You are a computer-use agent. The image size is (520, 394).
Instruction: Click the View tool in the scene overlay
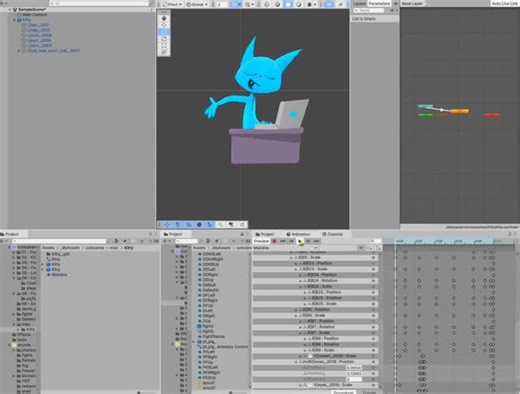point(164,18)
